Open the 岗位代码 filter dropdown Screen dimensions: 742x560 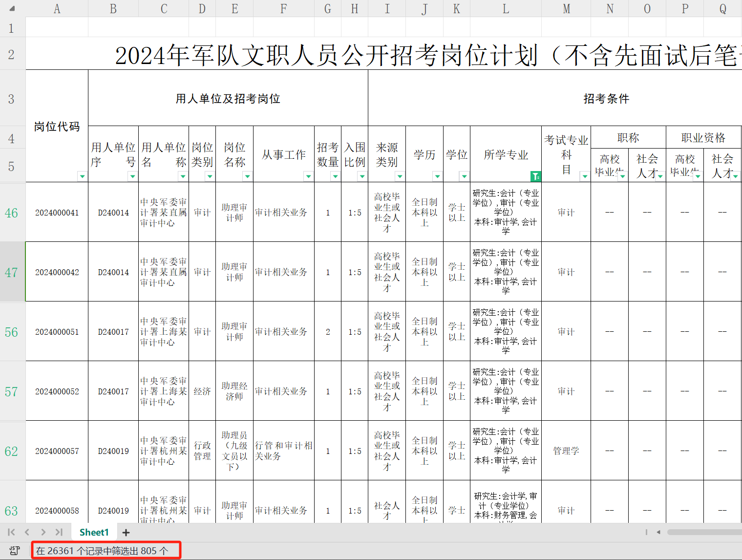82,176
